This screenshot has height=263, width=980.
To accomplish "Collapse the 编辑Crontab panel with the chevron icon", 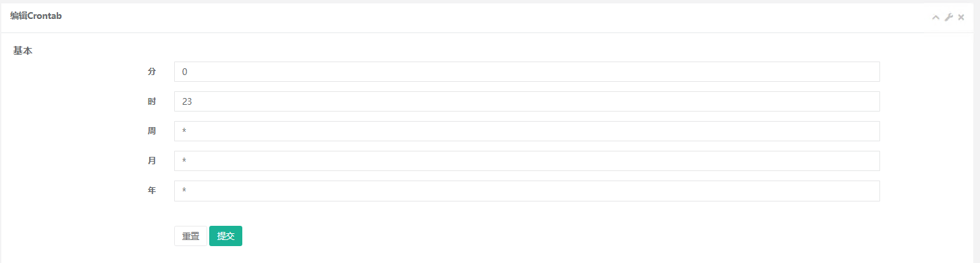I will click(935, 17).
